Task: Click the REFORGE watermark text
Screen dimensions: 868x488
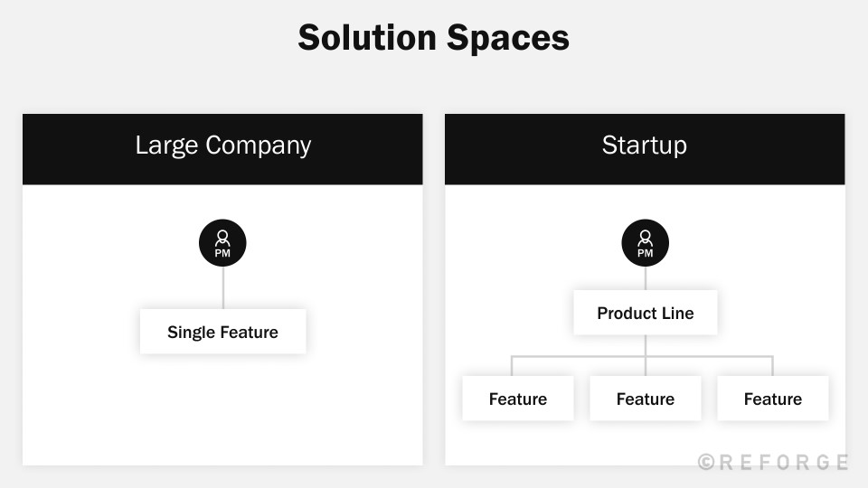Action: (785, 462)
